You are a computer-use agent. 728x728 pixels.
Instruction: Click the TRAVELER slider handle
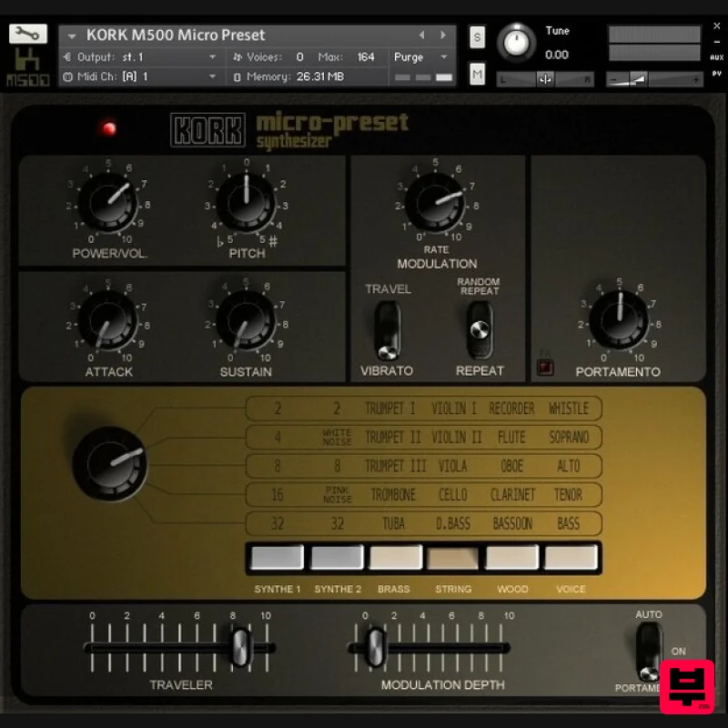tap(240, 647)
